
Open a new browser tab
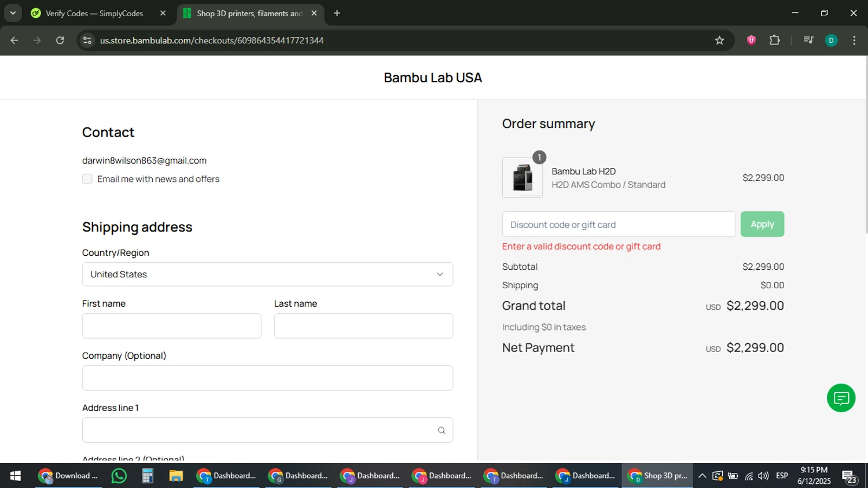[x=337, y=13]
